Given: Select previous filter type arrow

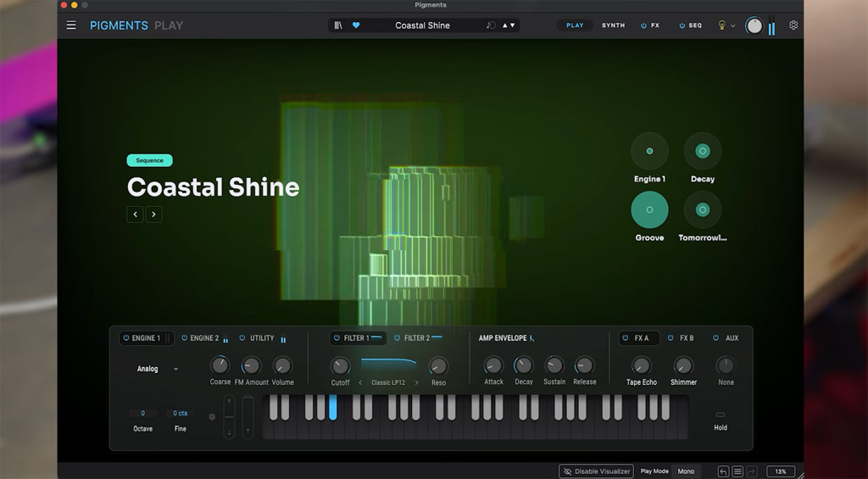Looking at the screenshot, I should (x=360, y=382).
